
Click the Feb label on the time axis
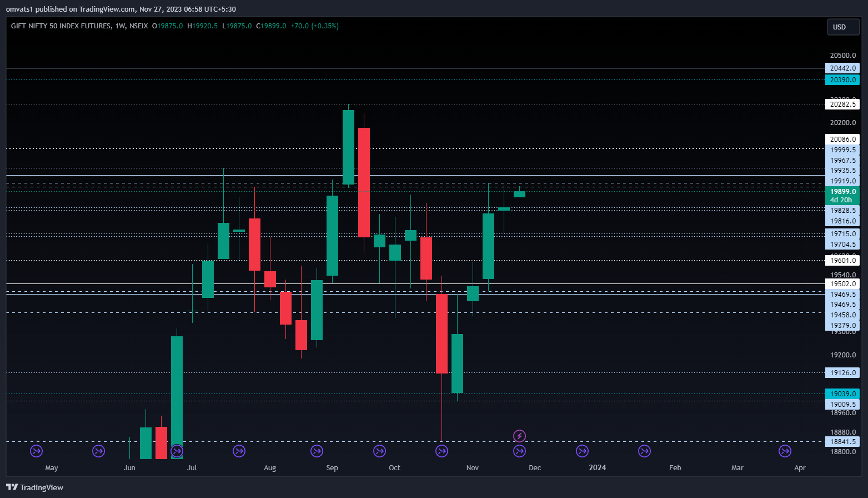[x=675, y=468]
